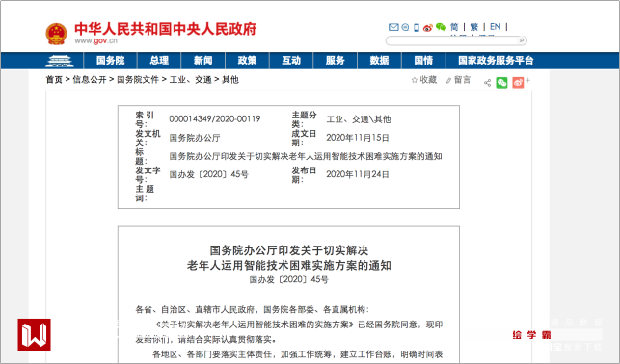The image size is (620, 364).
Task: Switch language to EN
Action: pyautogui.click(x=495, y=27)
